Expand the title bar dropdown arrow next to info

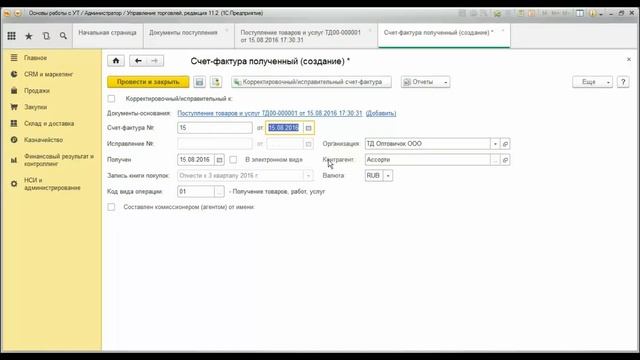(x=601, y=14)
